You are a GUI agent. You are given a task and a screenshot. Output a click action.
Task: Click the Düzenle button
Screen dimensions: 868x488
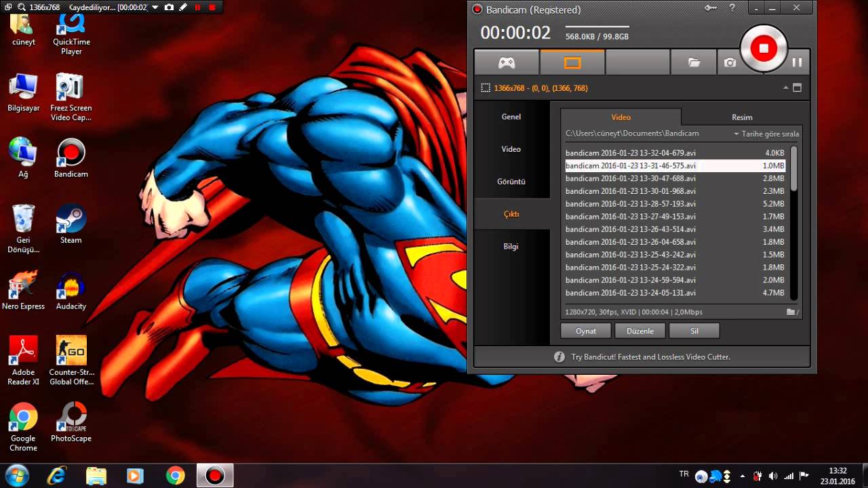[640, 331]
